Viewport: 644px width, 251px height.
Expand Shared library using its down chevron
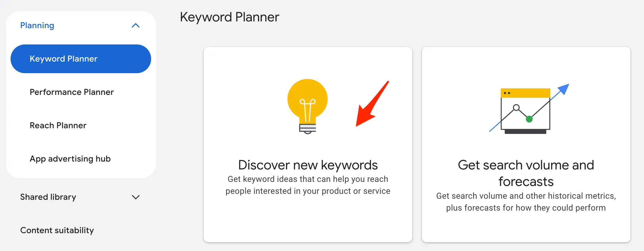click(135, 197)
